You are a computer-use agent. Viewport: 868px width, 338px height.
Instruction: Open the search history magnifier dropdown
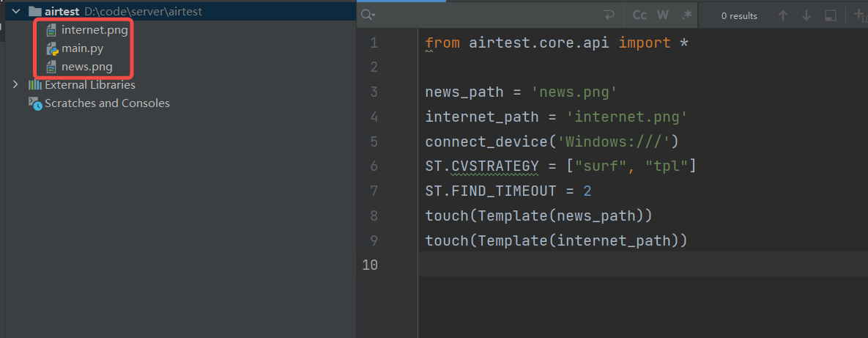tap(368, 15)
